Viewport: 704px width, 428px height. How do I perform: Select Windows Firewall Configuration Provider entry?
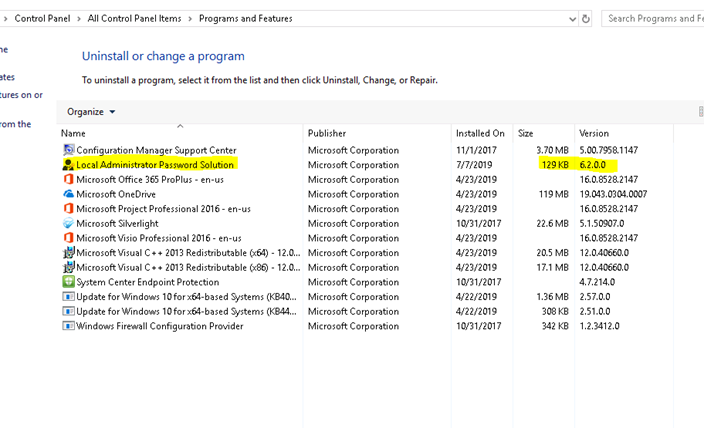tap(160, 326)
